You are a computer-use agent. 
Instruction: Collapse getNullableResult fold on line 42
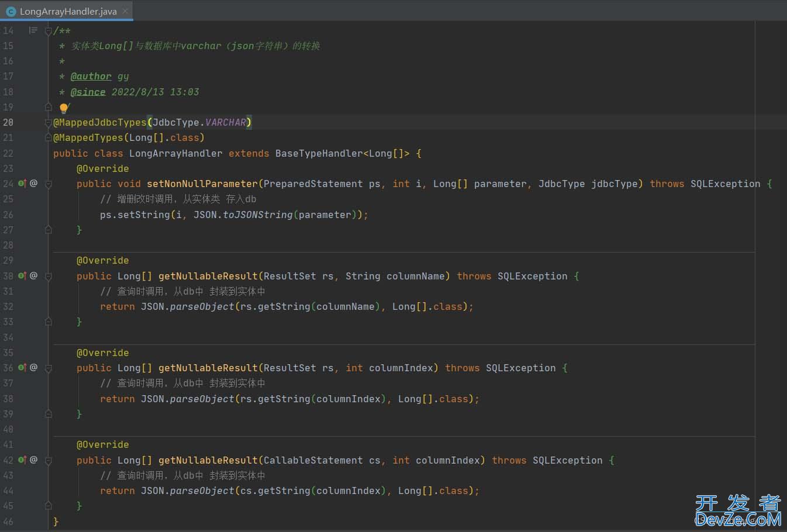49,461
